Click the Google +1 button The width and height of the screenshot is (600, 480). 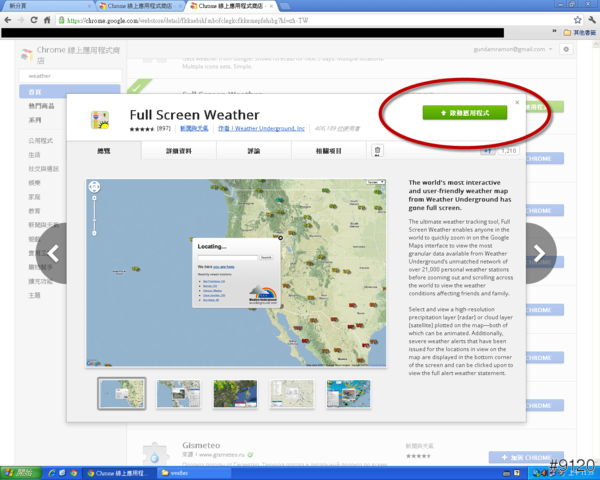(x=488, y=151)
